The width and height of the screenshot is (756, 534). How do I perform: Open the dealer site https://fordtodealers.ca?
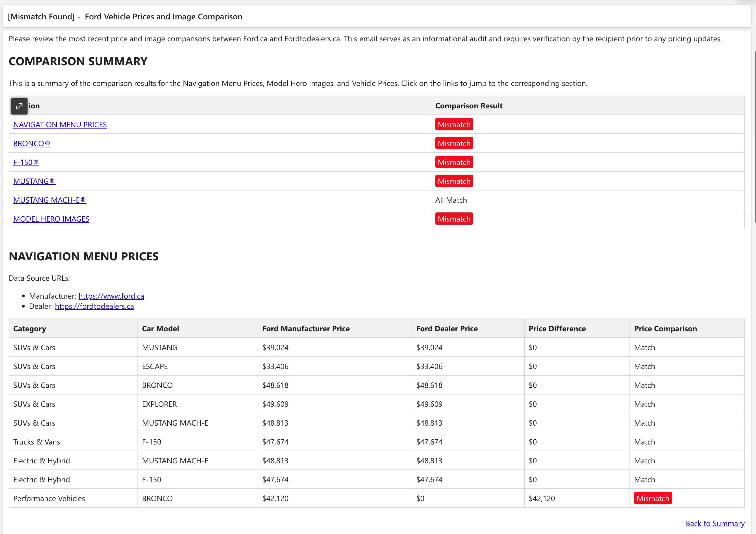tap(94, 306)
